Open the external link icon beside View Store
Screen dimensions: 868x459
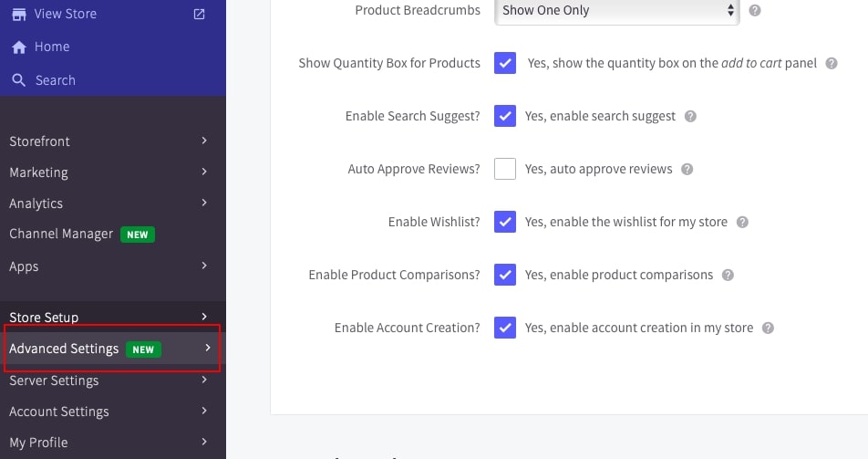click(x=200, y=14)
